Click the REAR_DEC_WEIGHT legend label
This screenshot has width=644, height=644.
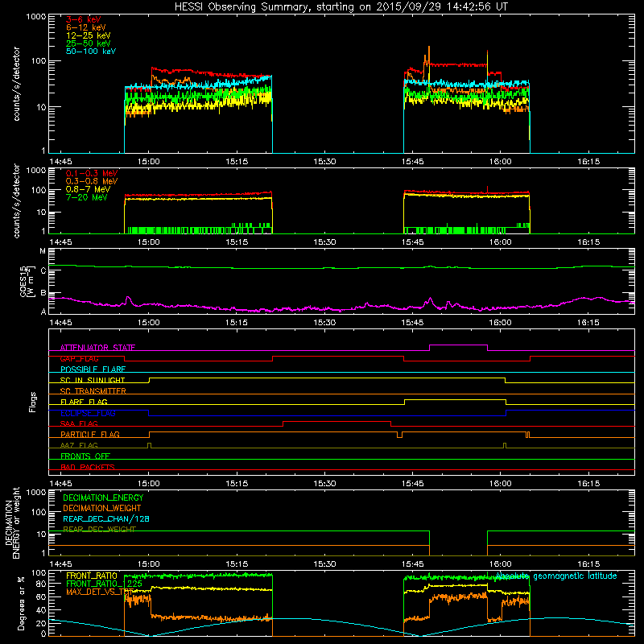click(x=99, y=530)
